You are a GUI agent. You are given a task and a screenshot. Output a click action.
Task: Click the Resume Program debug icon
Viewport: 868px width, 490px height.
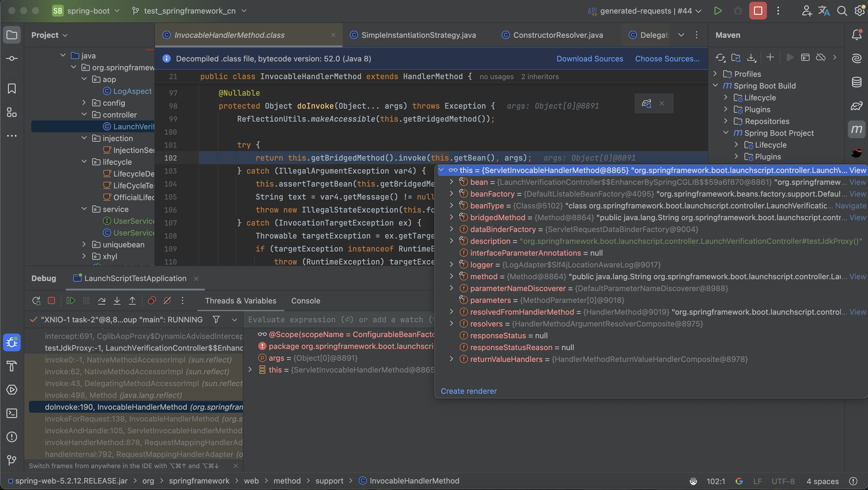[70, 300]
